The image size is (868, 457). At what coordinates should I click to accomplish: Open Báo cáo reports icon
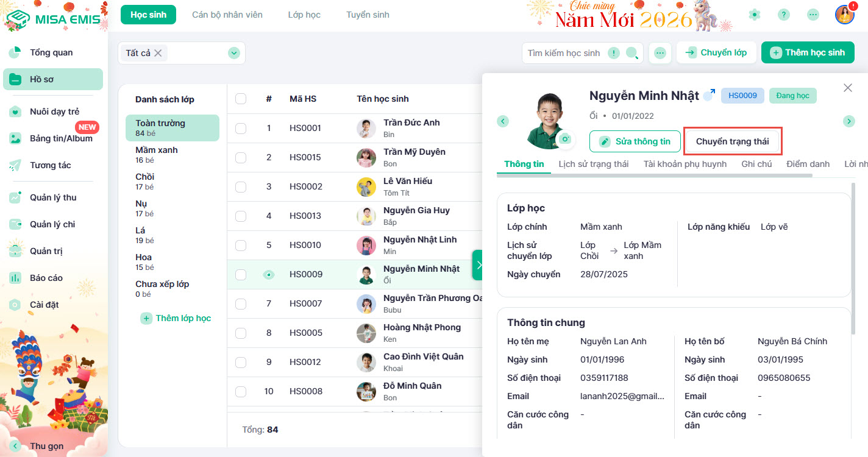click(16, 278)
